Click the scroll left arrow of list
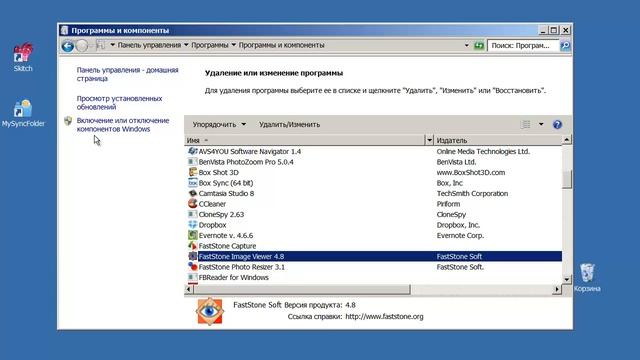Screen dimensions: 640x360 [x=189, y=289]
